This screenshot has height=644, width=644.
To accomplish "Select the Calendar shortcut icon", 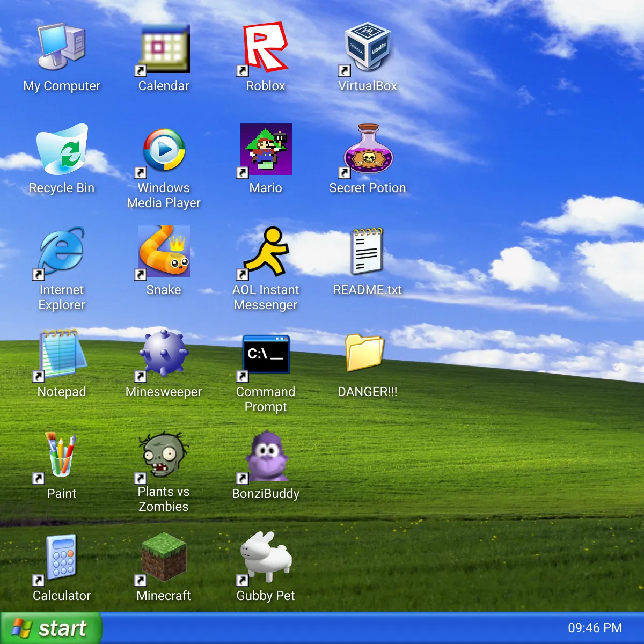I will pyautogui.click(x=164, y=47).
